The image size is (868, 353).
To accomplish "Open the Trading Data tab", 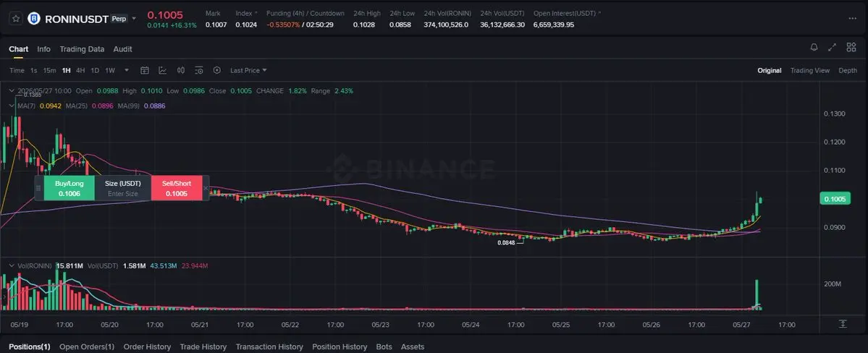I will pyautogui.click(x=82, y=48).
